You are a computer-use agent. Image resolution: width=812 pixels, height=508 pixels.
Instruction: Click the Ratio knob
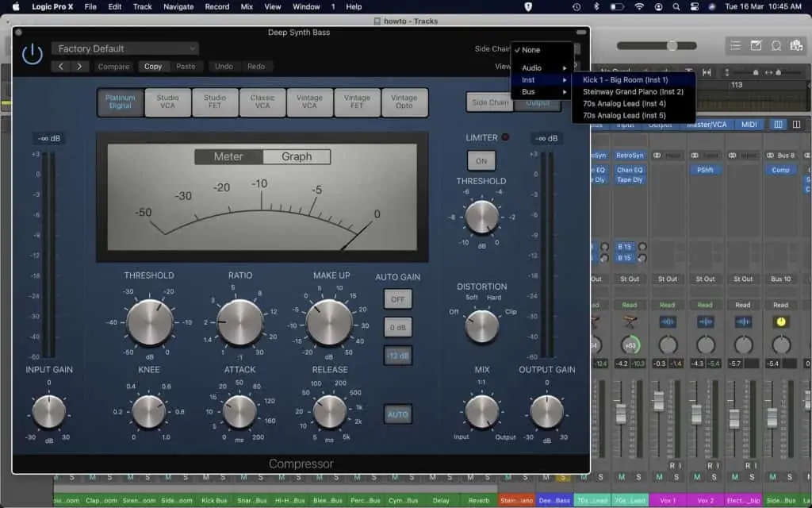(239, 322)
